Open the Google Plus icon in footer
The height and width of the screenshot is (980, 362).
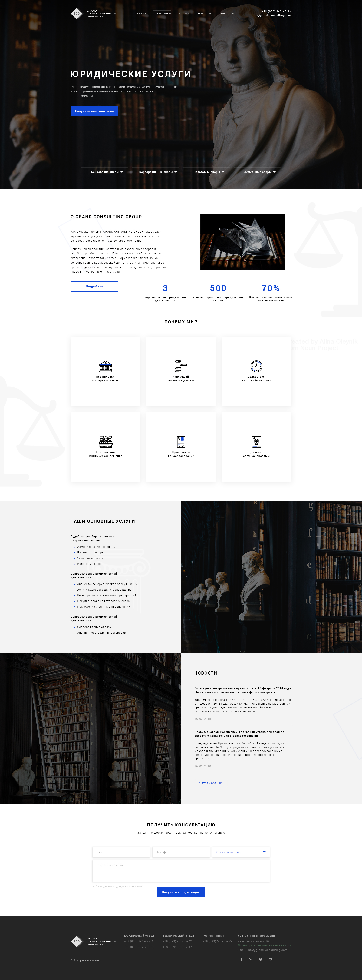251,959
